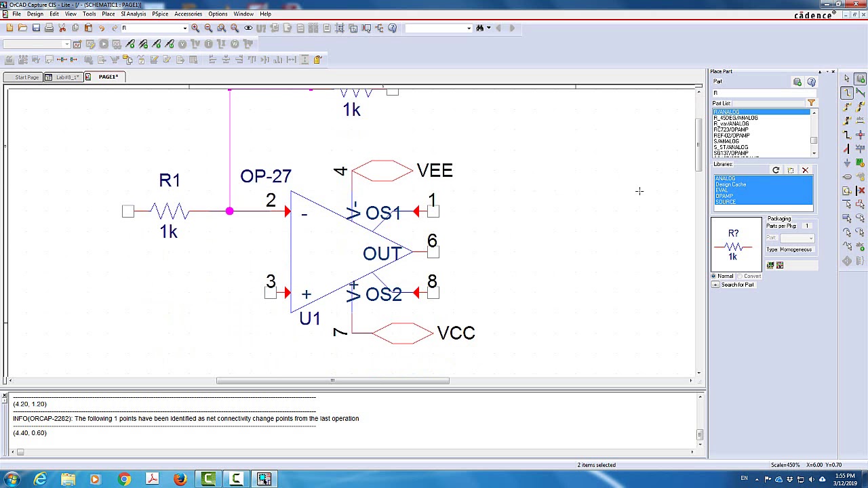Screen dimensions: 868x488
Task: Save the design with the floppy icon
Action: click(x=36, y=28)
